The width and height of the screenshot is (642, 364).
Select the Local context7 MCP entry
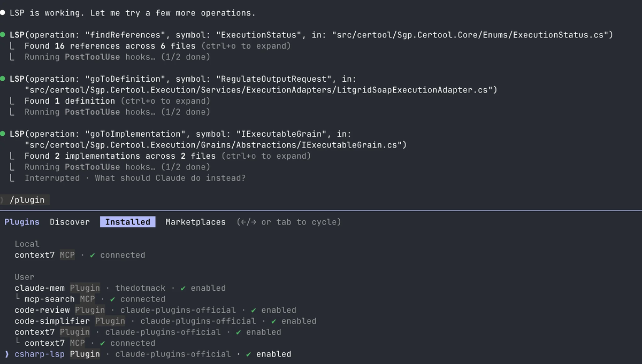coord(80,255)
